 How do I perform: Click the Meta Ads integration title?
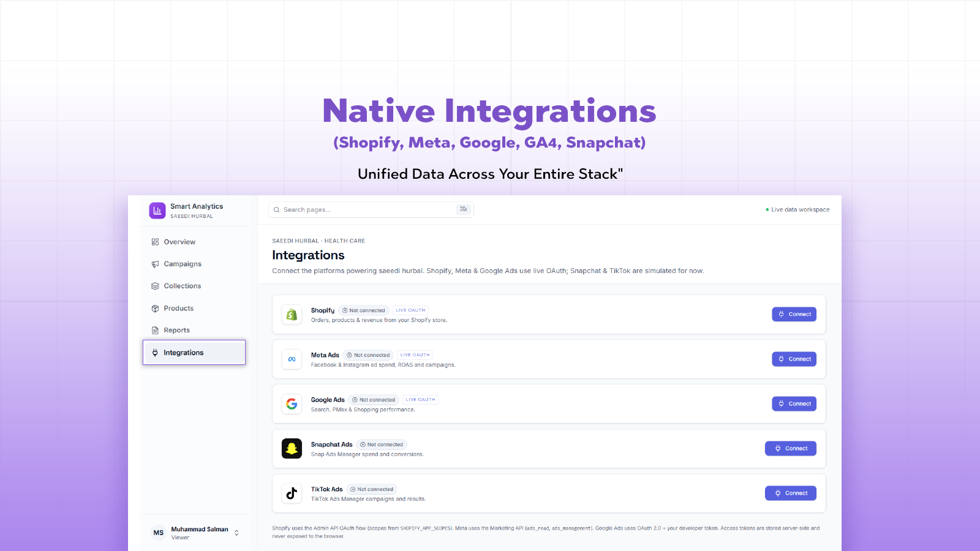tap(325, 355)
